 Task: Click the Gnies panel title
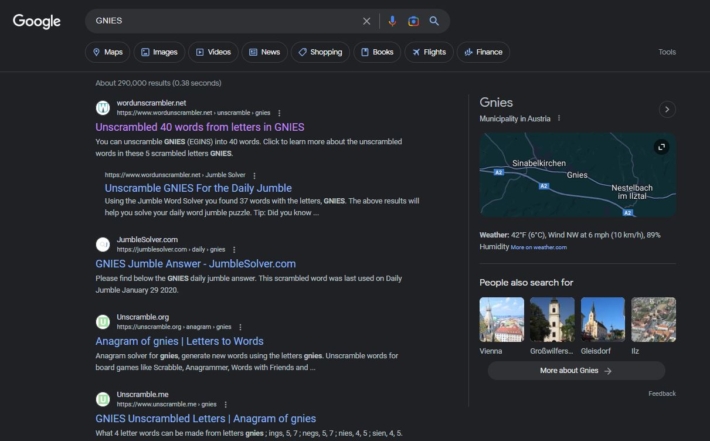[x=496, y=103]
